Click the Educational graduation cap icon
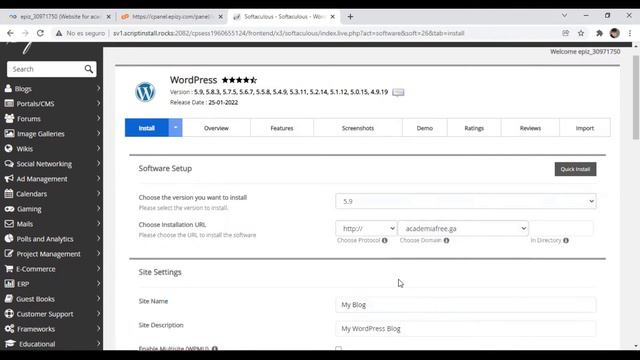This screenshot has width=640, height=360. 10,344
